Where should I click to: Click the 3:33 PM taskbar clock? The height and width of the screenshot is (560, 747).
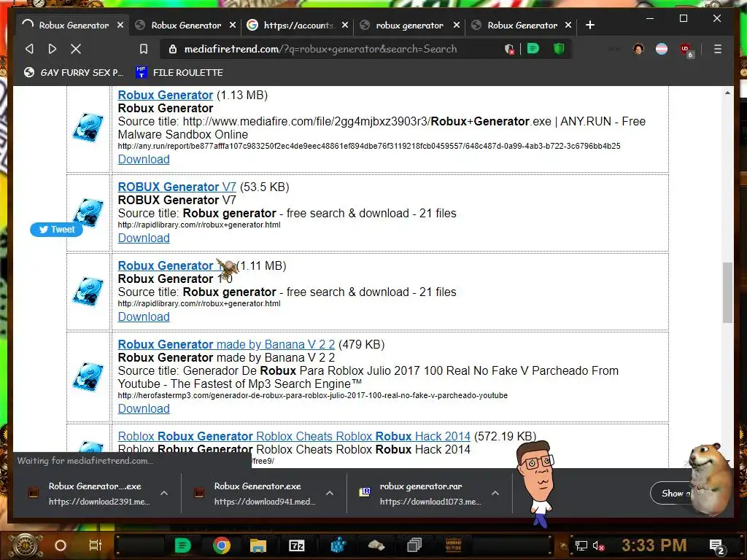coord(654,545)
